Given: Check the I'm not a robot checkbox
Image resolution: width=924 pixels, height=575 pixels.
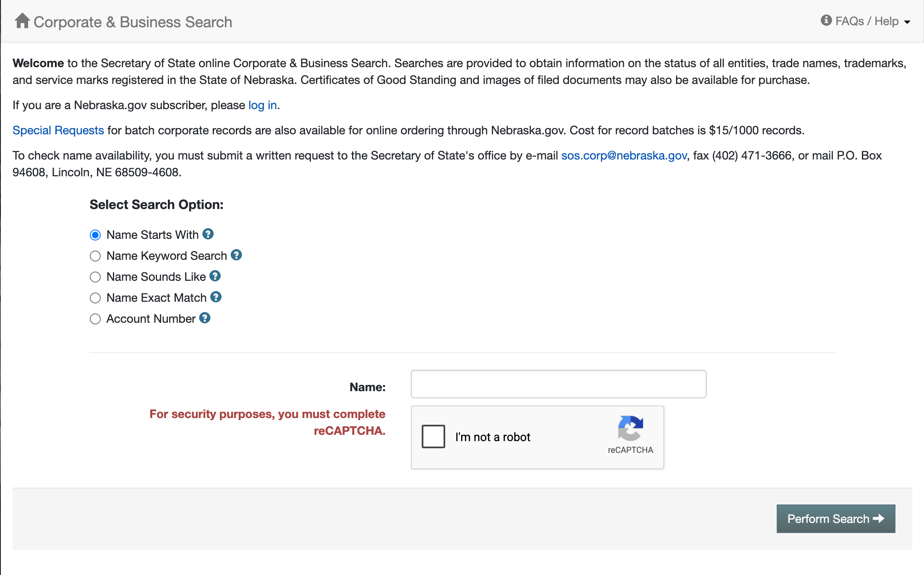Looking at the screenshot, I should pyautogui.click(x=433, y=436).
